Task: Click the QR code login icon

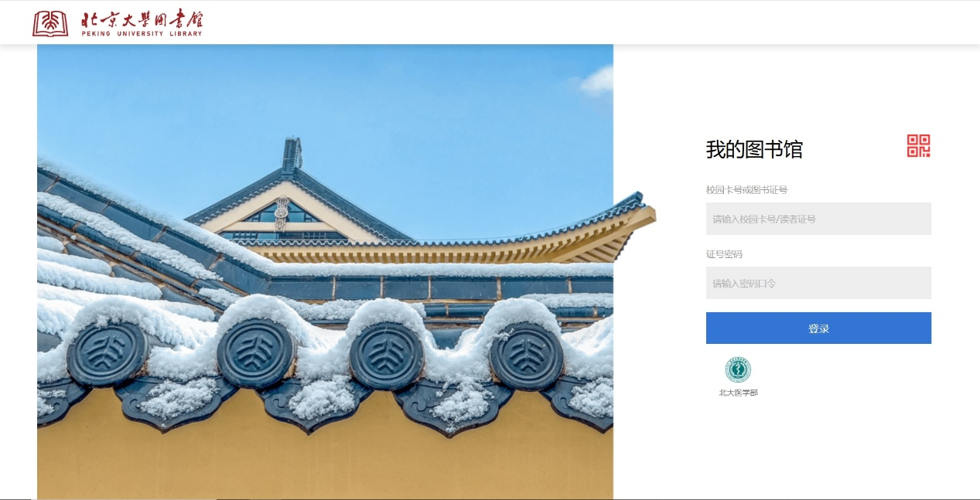Action: [918, 146]
